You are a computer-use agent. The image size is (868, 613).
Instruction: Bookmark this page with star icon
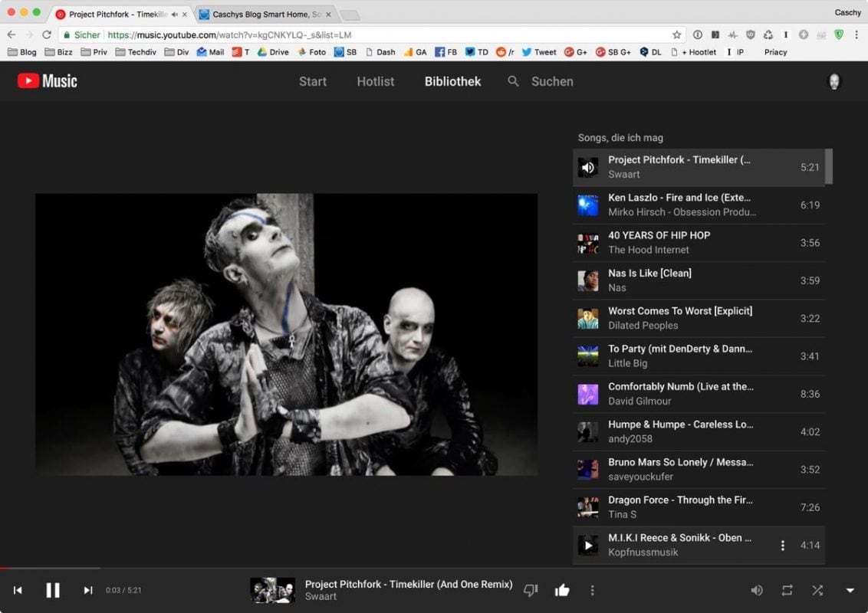(x=676, y=34)
